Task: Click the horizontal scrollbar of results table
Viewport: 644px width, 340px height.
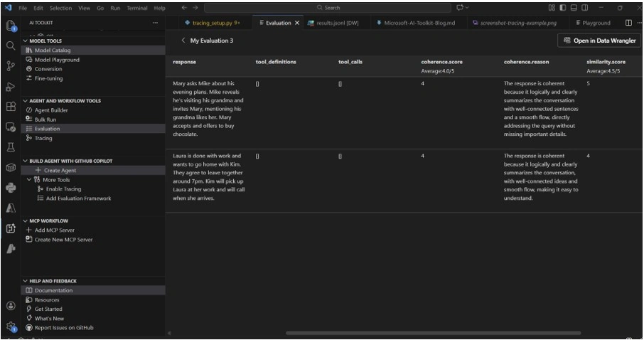Action: (x=434, y=333)
